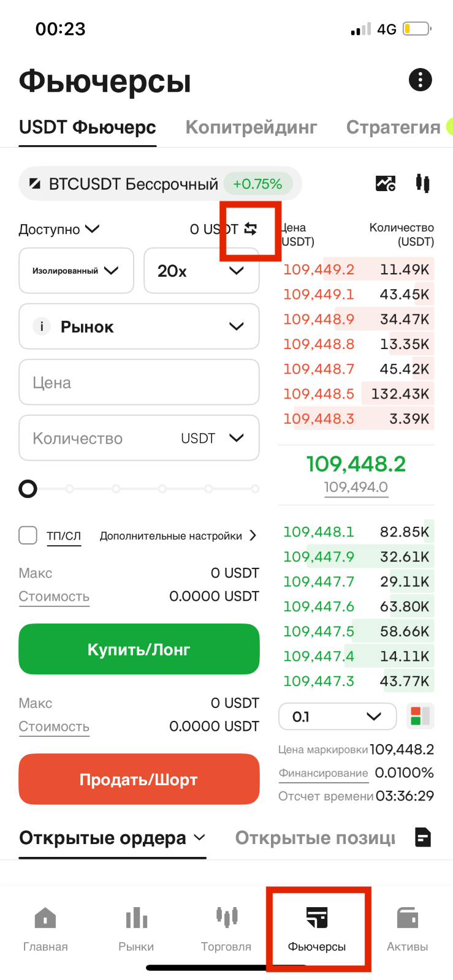Tap the Купить/Лонг button

click(139, 649)
